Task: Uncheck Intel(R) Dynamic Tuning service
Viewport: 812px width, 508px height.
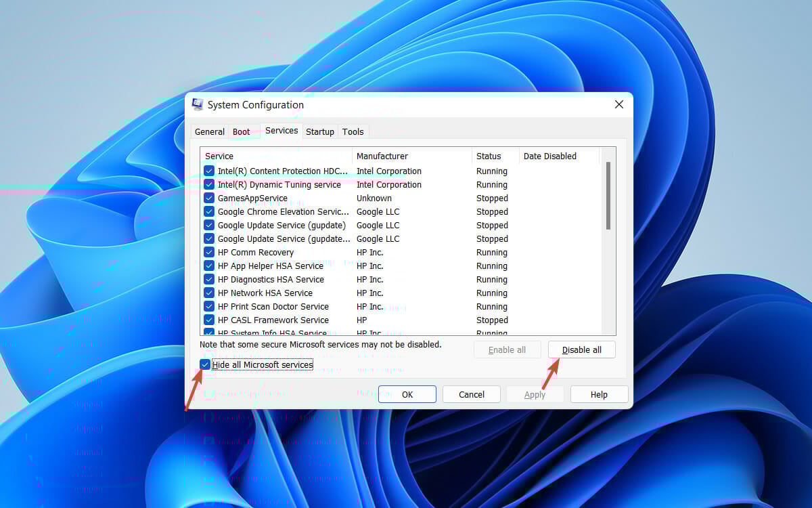Action: click(x=209, y=185)
